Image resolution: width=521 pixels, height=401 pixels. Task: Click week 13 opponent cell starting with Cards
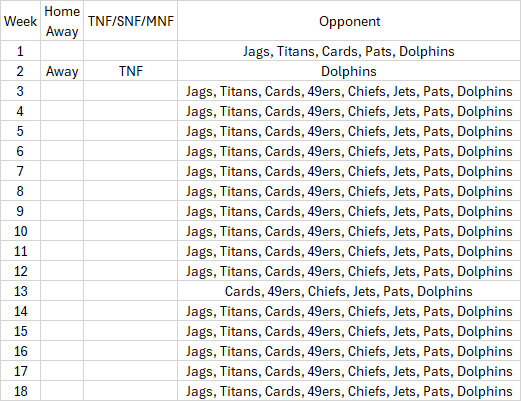349,291
